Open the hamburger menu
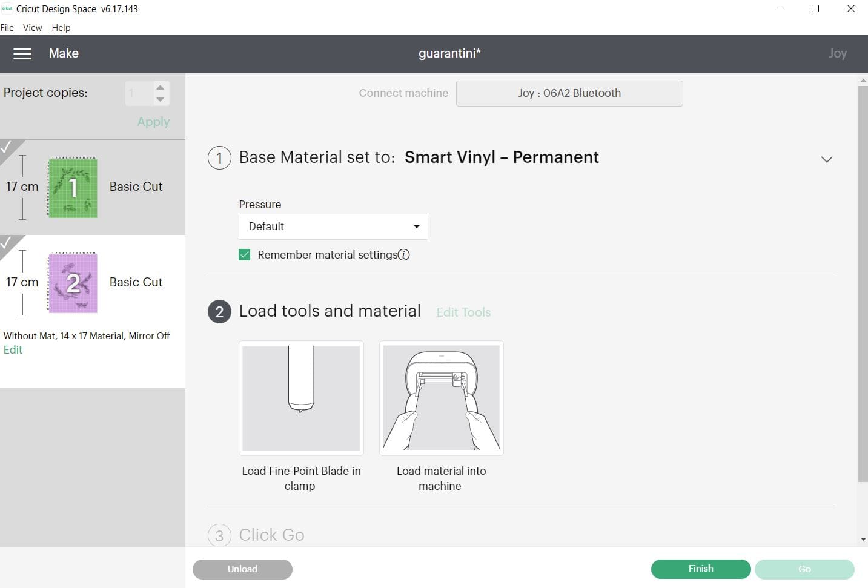This screenshot has width=868, height=588. point(22,54)
